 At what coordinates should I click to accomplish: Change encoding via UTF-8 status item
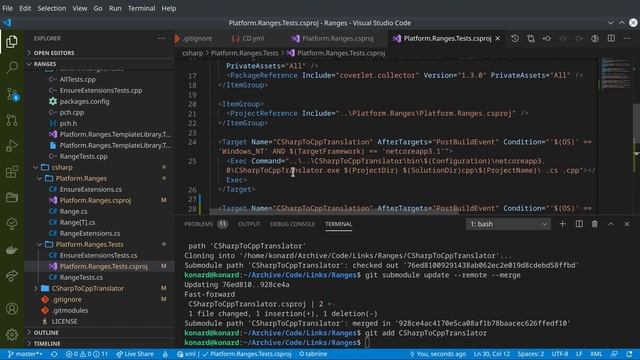coord(560,354)
